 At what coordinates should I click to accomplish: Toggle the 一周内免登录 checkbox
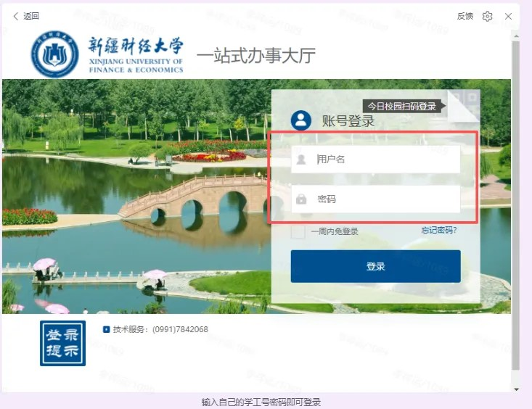click(298, 232)
